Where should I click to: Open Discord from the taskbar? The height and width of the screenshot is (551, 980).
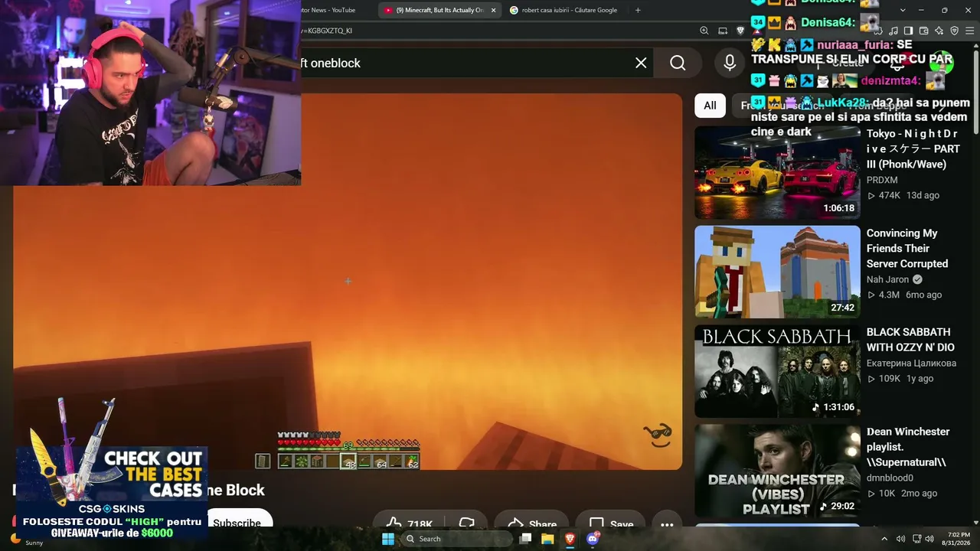click(592, 539)
